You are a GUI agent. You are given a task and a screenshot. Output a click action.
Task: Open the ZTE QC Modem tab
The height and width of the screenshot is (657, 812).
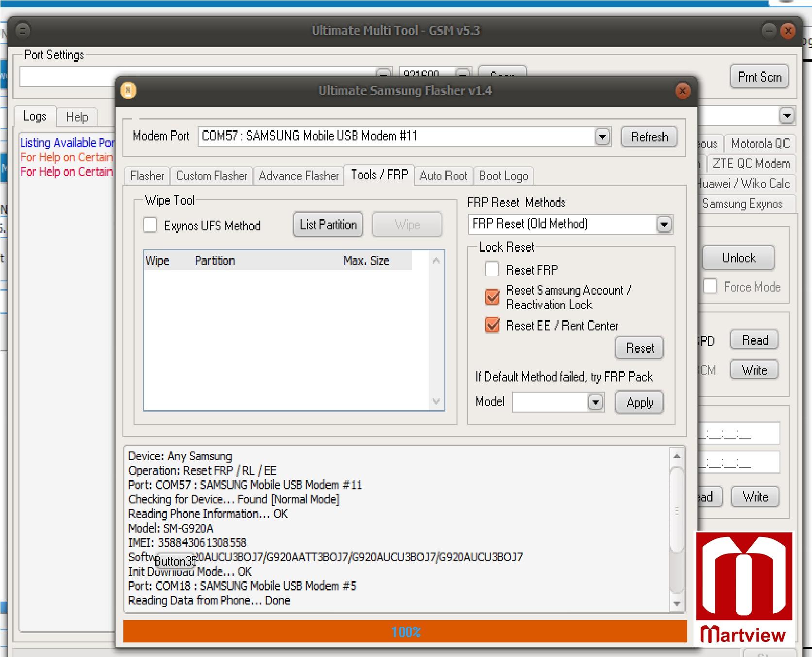751,164
